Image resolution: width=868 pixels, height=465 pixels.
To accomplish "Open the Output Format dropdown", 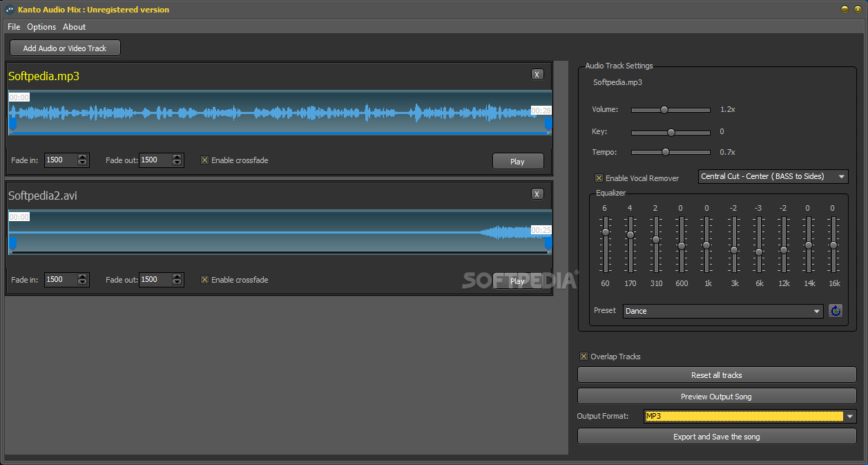I will [x=750, y=416].
